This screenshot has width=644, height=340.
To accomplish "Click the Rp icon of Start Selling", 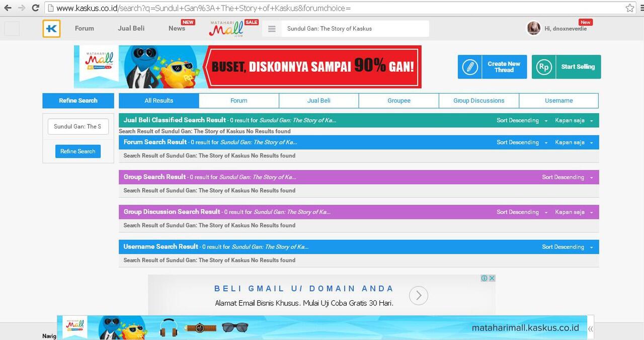I will coord(544,67).
